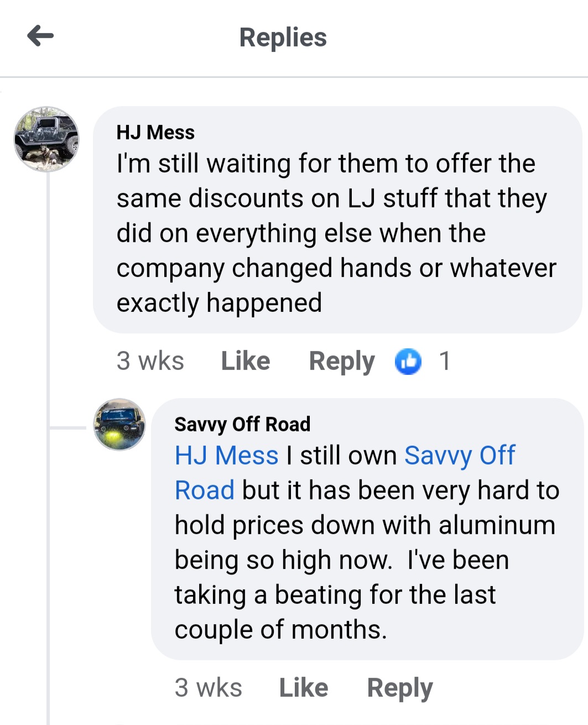Viewport: 588px width, 725px height.
Task: Tap HJ Mess's comment about LJ discounts
Action: pyautogui.click(x=336, y=233)
